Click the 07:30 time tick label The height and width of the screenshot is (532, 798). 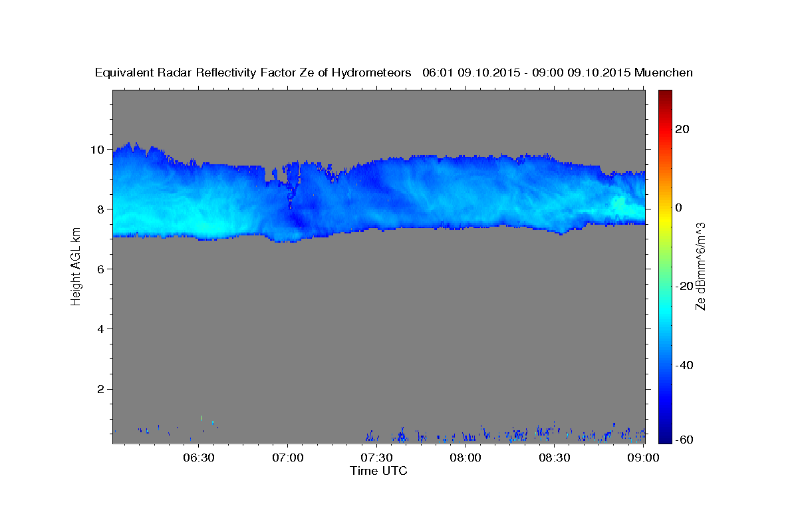tap(376, 458)
